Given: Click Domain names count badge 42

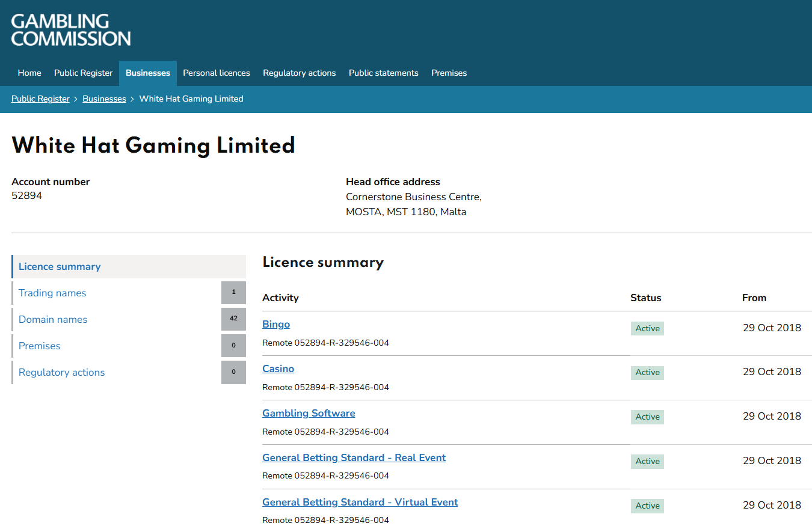Looking at the screenshot, I should tap(233, 319).
